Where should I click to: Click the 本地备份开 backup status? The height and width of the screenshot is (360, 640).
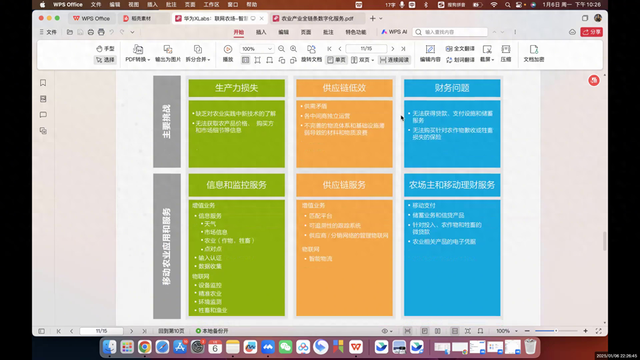tap(212, 331)
